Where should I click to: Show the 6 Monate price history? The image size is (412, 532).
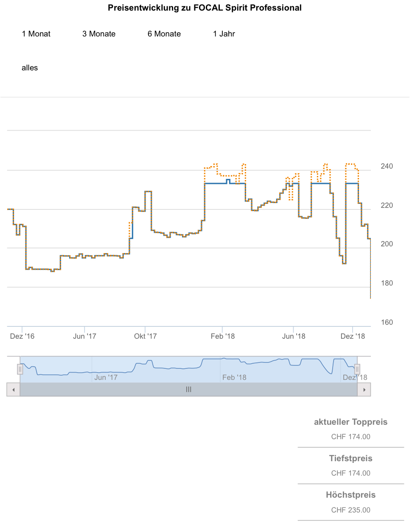tap(164, 34)
